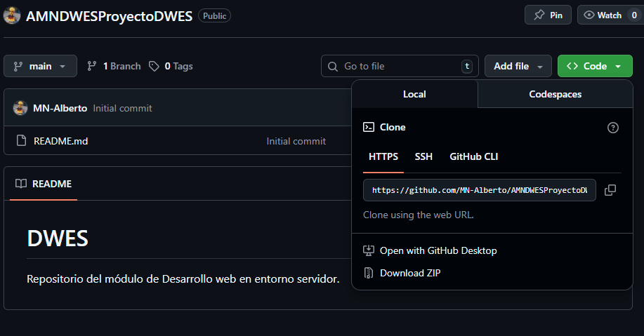
Task: Click the tag icon next to 0 Tags
Action: (154, 66)
